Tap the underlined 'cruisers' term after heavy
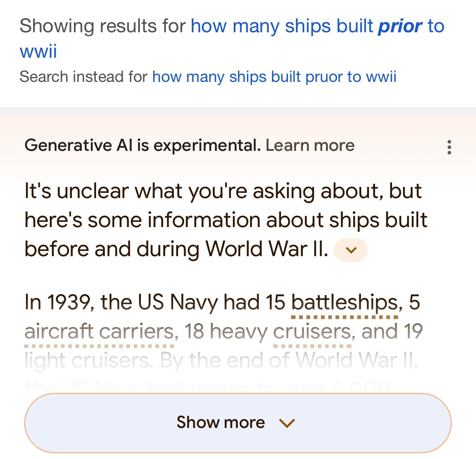 (312, 332)
